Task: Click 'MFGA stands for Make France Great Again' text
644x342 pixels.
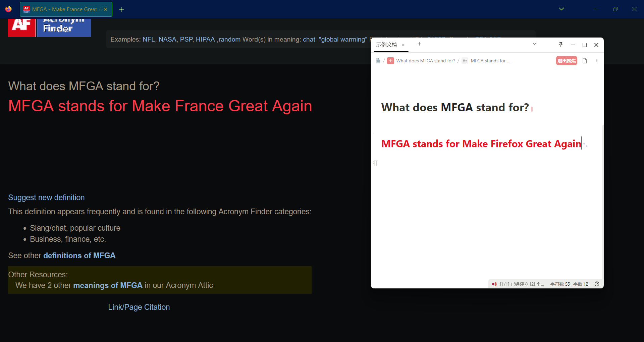Action: click(x=160, y=106)
